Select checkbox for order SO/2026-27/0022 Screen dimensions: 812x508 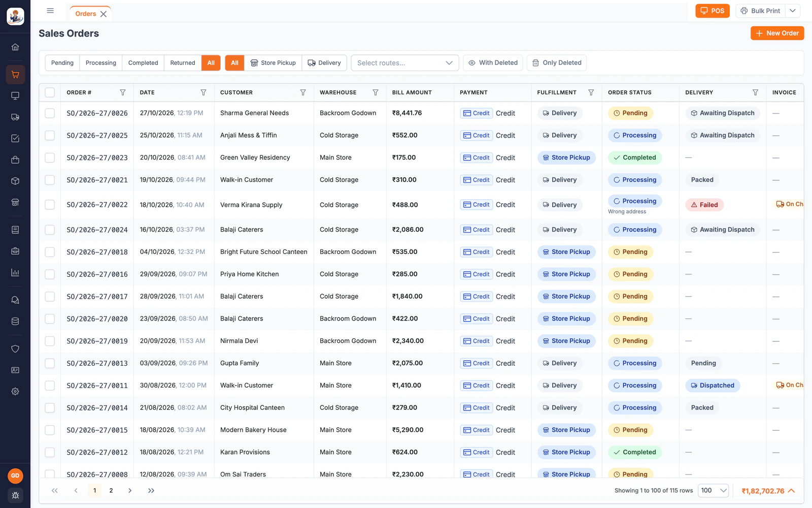pyautogui.click(x=50, y=205)
